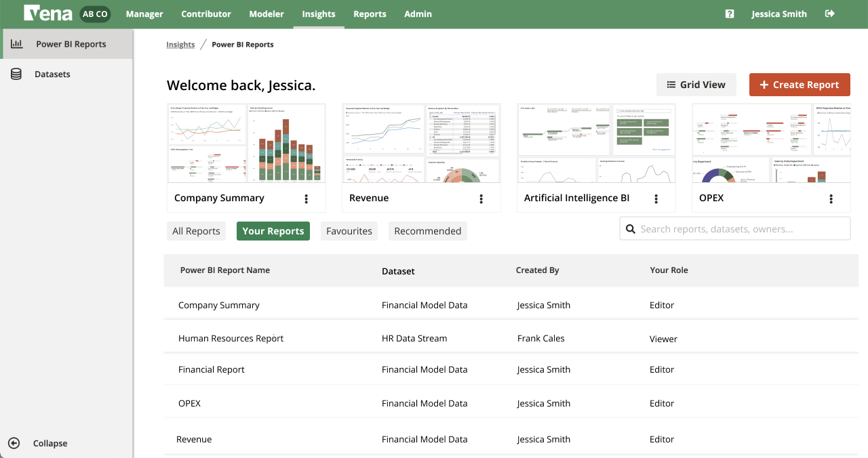The height and width of the screenshot is (458, 868).
Task: Click the HR Data Stream dataset cell
Action: [414, 338]
